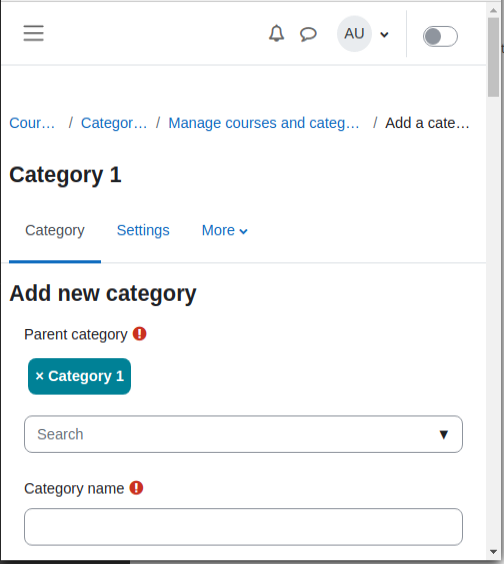Click required icon next to Parent category

[140, 334]
